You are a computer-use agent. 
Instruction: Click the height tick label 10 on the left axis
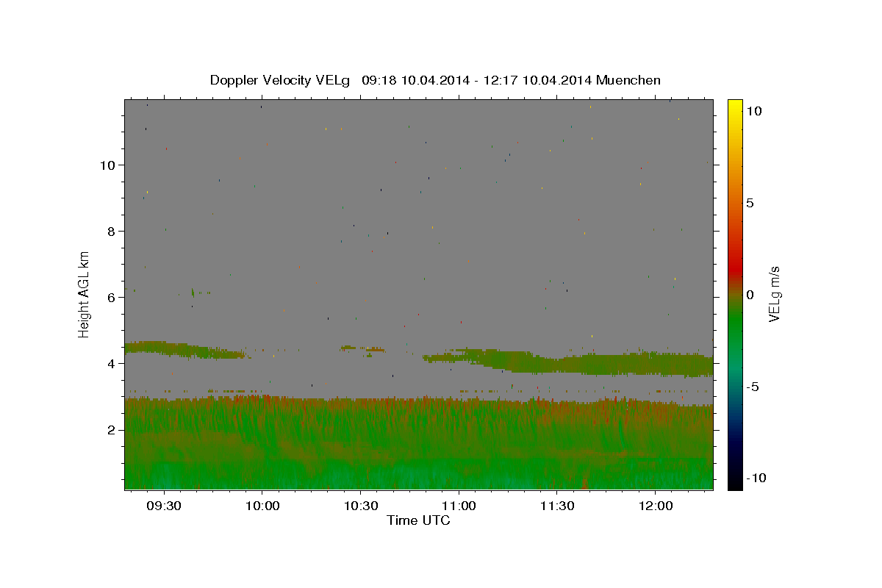[x=110, y=165]
